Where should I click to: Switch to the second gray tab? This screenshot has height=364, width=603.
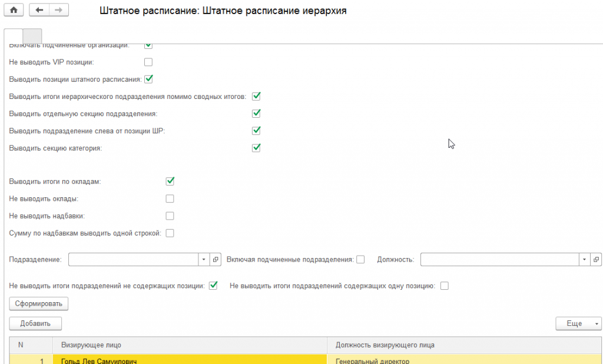coord(32,36)
